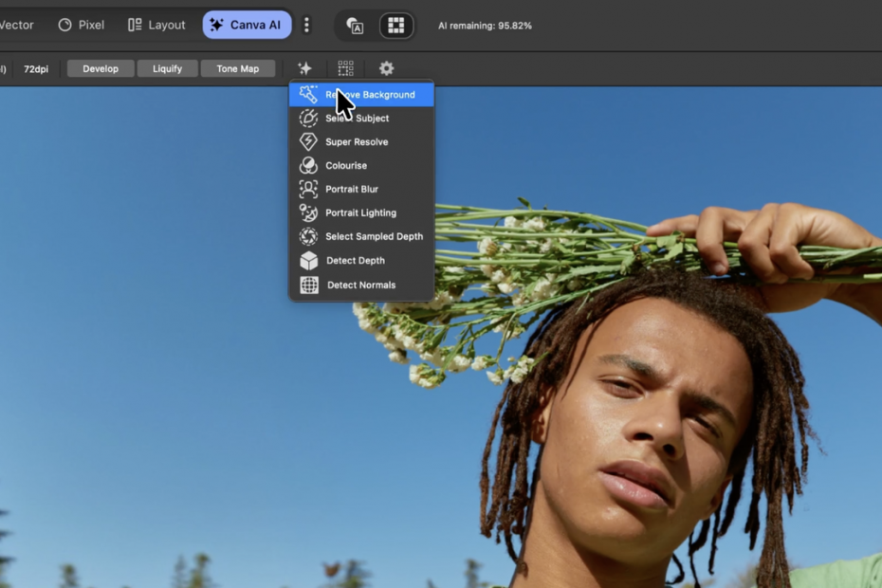Click the Tone Map button

[x=237, y=68]
